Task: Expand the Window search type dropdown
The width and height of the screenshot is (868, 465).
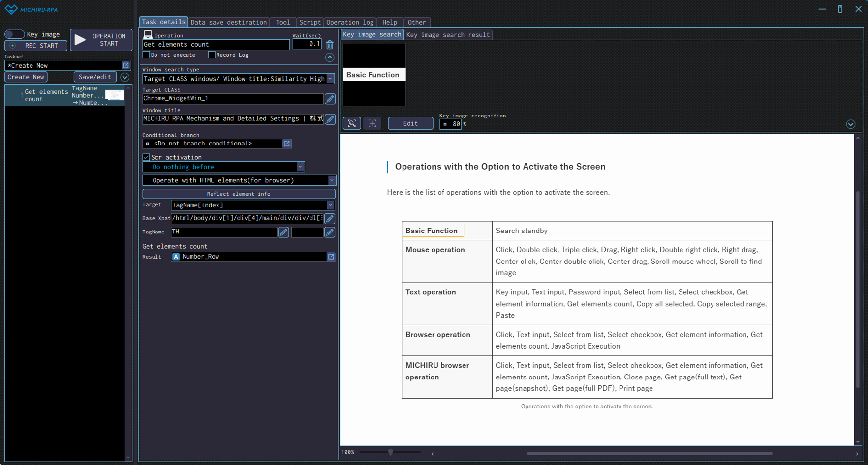Action: pyautogui.click(x=330, y=79)
